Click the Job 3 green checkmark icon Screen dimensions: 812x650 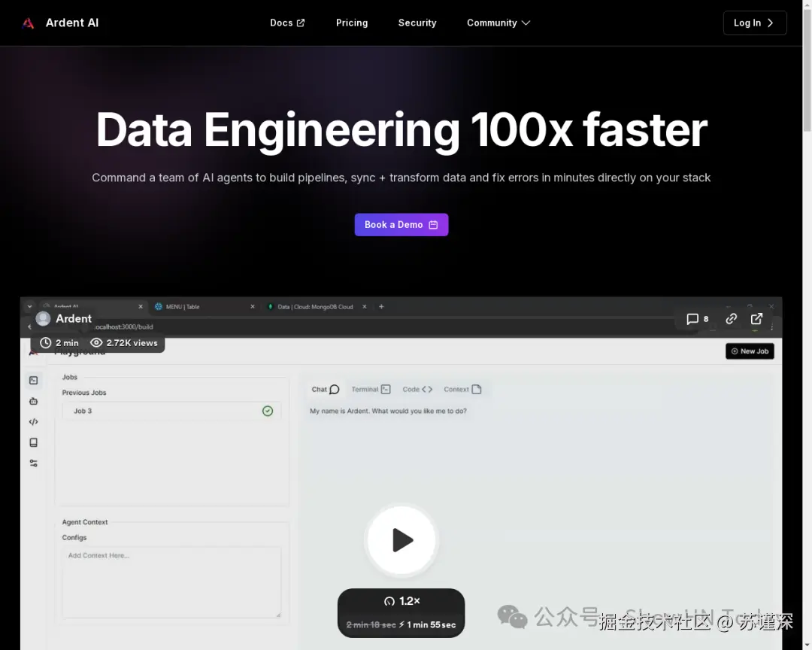(267, 411)
